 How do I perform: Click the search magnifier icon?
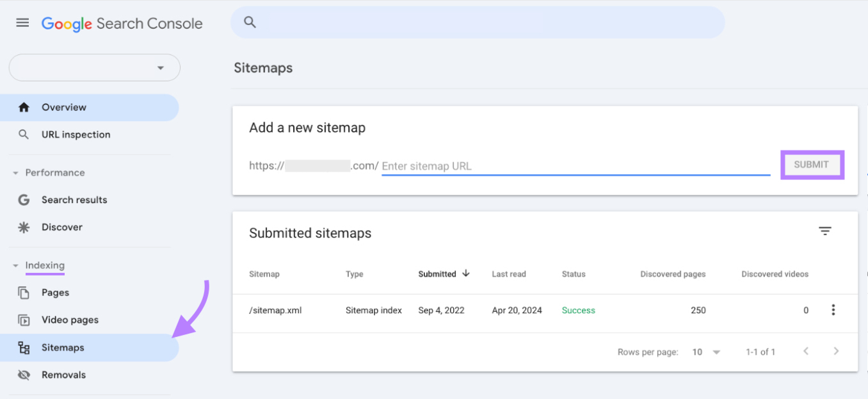(x=249, y=21)
